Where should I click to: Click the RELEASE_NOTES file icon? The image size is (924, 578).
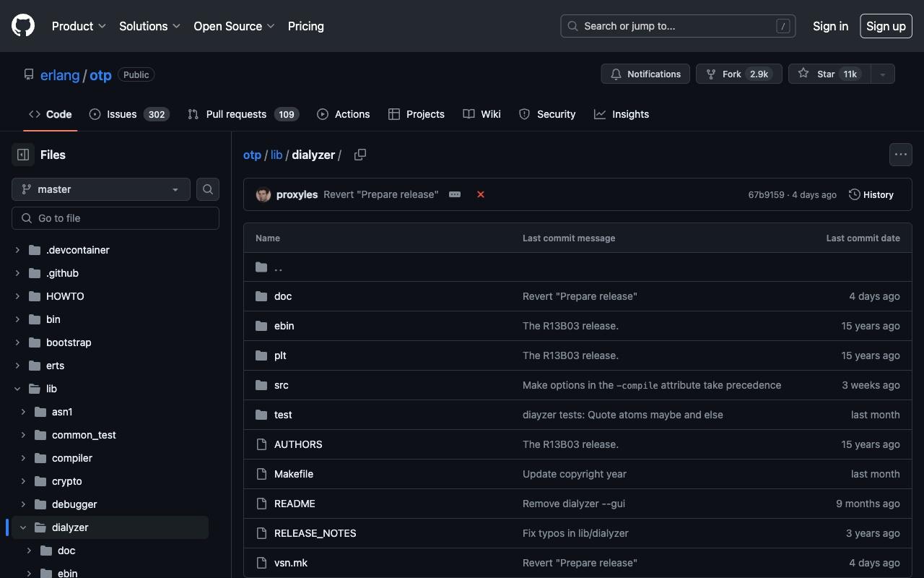point(261,533)
